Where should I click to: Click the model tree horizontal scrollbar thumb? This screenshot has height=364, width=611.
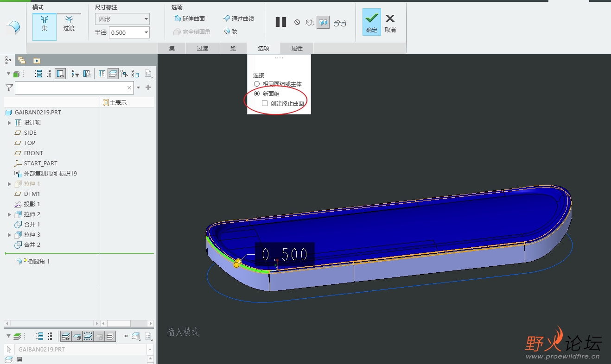click(119, 323)
